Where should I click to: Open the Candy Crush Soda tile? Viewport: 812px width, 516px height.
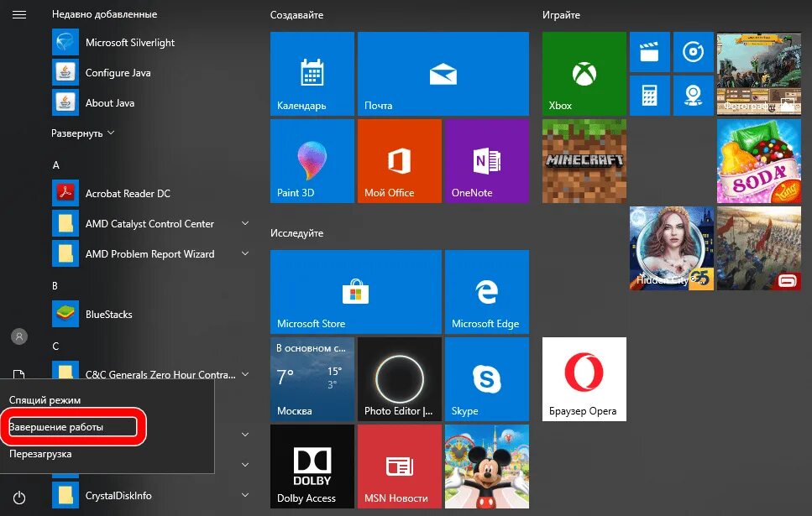coord(758,161)
